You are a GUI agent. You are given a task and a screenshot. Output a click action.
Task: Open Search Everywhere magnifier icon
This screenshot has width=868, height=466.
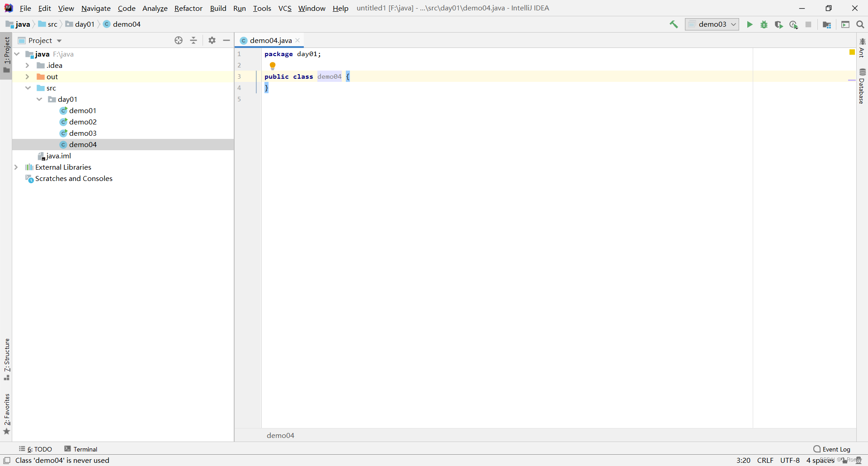[860, 24]
